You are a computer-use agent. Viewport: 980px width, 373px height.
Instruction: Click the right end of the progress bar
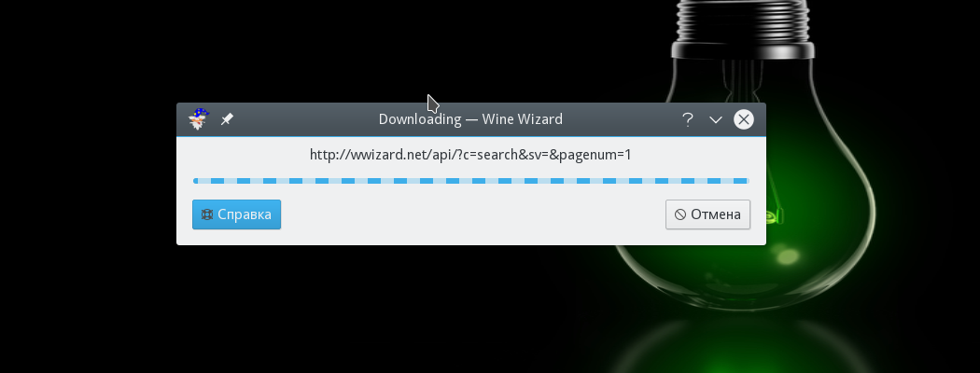745,181
